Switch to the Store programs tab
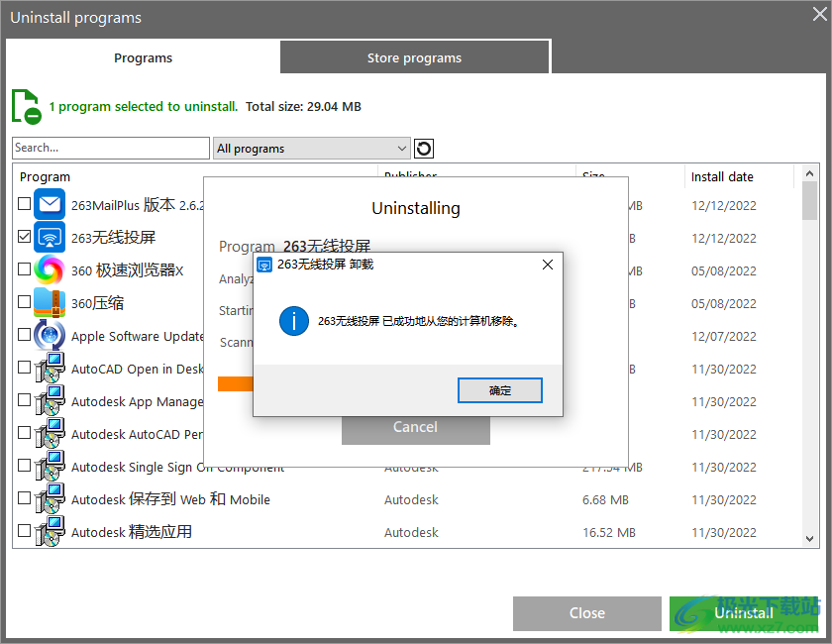 (414, 57)
